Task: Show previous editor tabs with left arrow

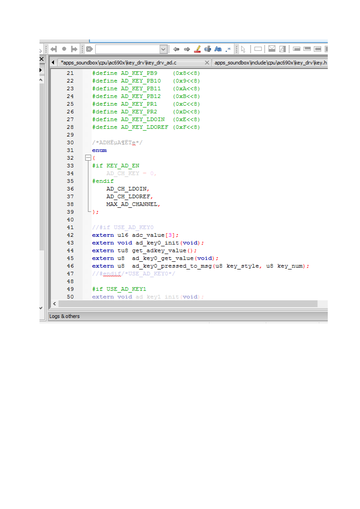Action: click(53, 62)
